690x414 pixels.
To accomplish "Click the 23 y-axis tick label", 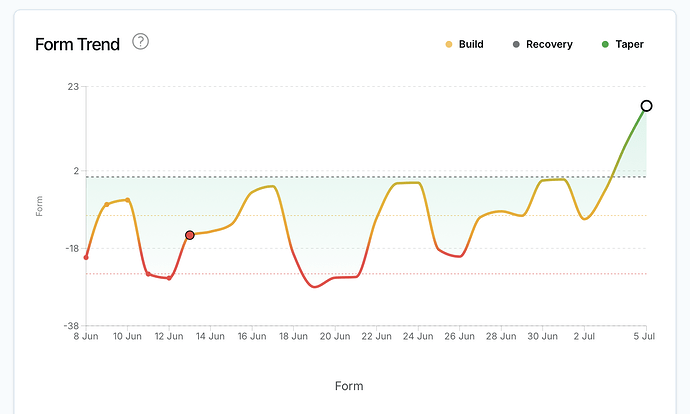I will [x=73, y=87].
